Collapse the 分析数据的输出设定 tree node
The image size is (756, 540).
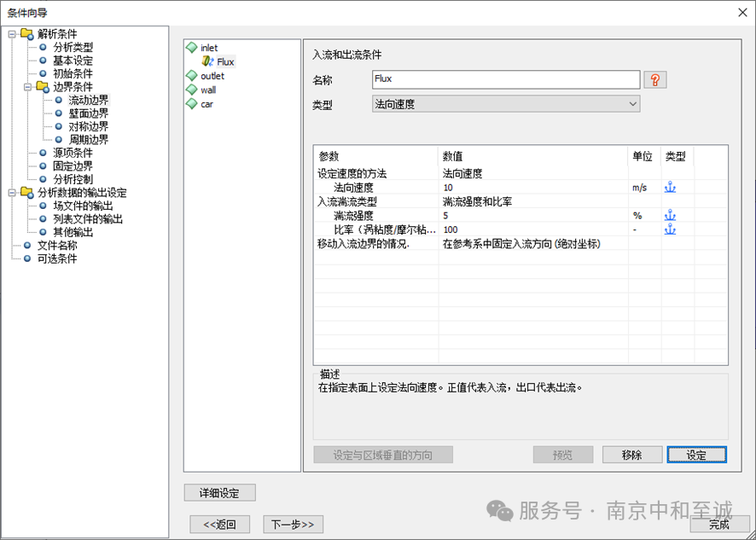[x=12, y=193]
